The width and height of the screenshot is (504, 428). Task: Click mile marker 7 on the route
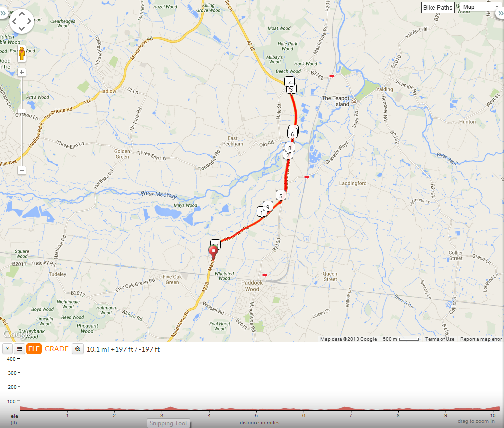289,82
